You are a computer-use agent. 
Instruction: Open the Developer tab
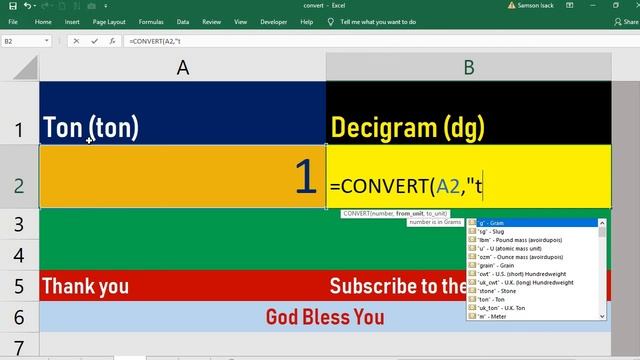[273, 22]
